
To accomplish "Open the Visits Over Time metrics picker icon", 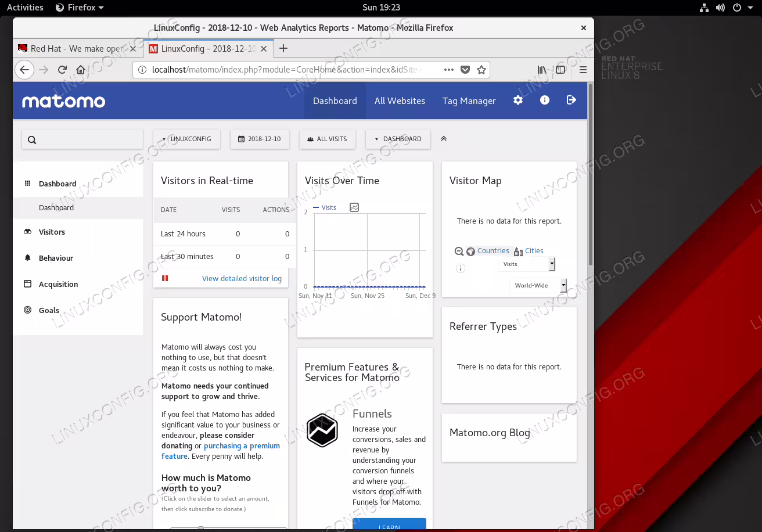I will (354, 207).
